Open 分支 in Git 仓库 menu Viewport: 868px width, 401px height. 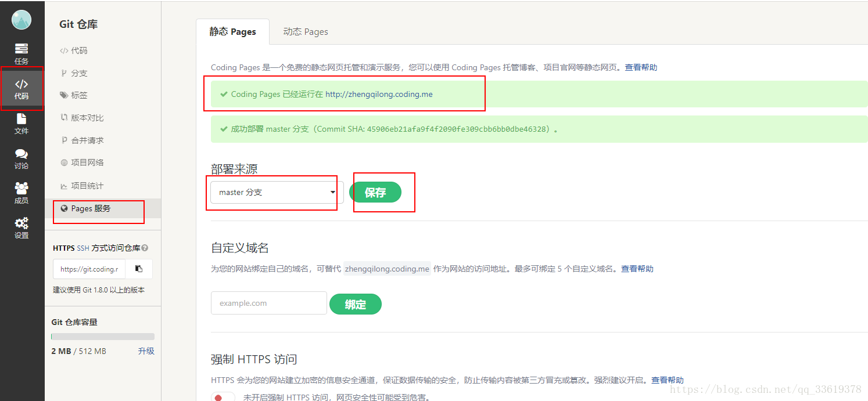pyautogui.click(x=74, y=73)
